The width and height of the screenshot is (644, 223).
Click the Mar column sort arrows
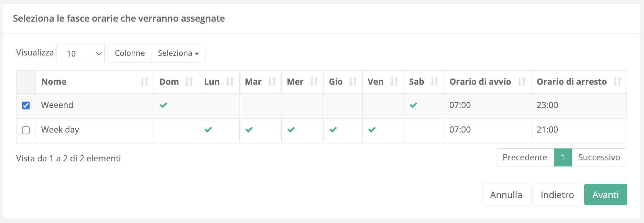point(272,82)
